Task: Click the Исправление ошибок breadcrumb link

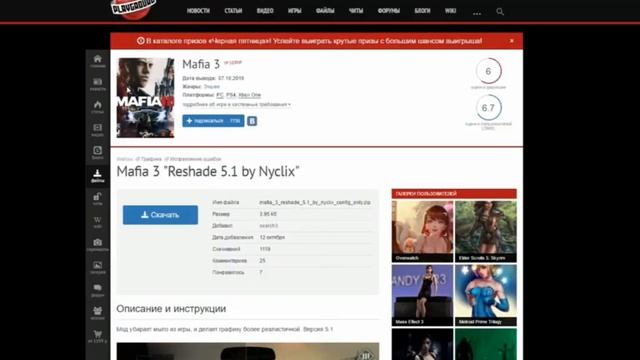Action: click(x=196, y=159)
